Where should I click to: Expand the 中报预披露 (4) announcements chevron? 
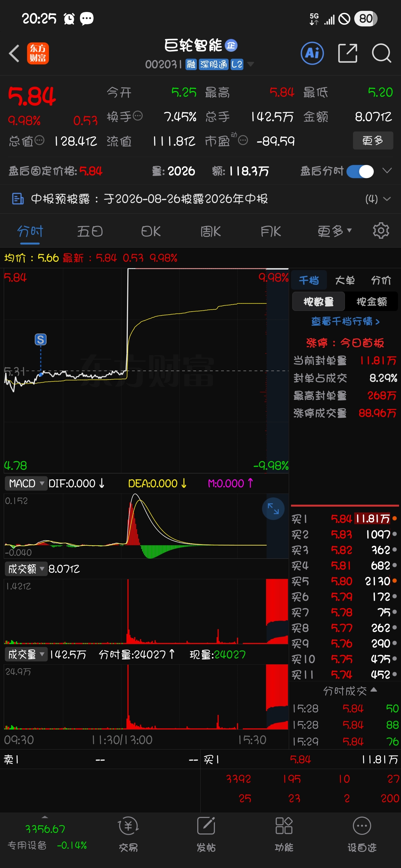(x=387, y=199)
